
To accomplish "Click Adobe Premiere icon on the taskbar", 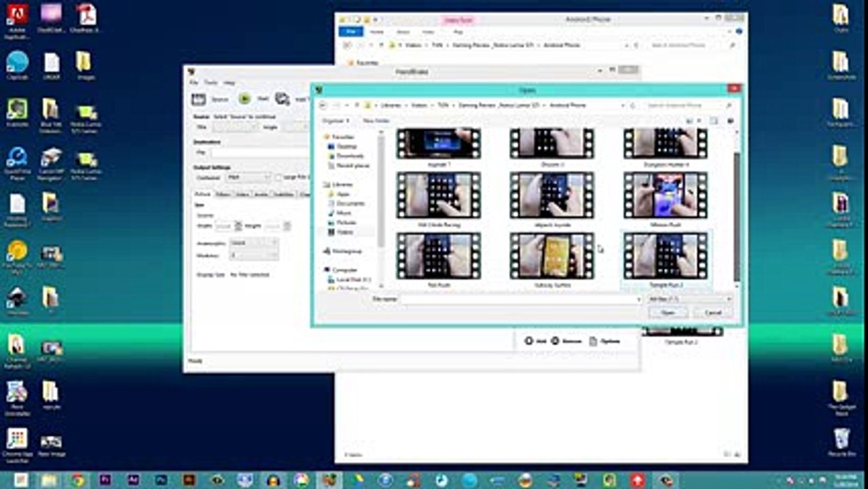I will 105,480.
